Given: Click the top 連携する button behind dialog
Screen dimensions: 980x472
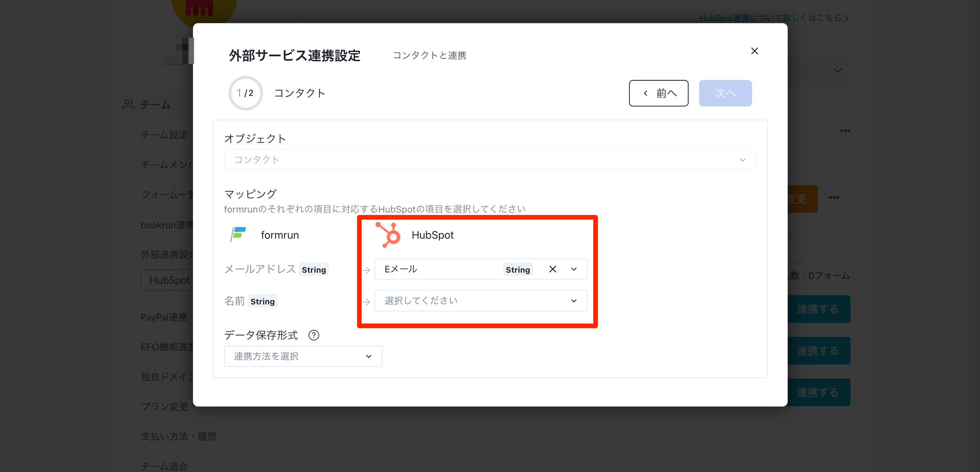Looking at the screenshot, I should pos(819,309).
